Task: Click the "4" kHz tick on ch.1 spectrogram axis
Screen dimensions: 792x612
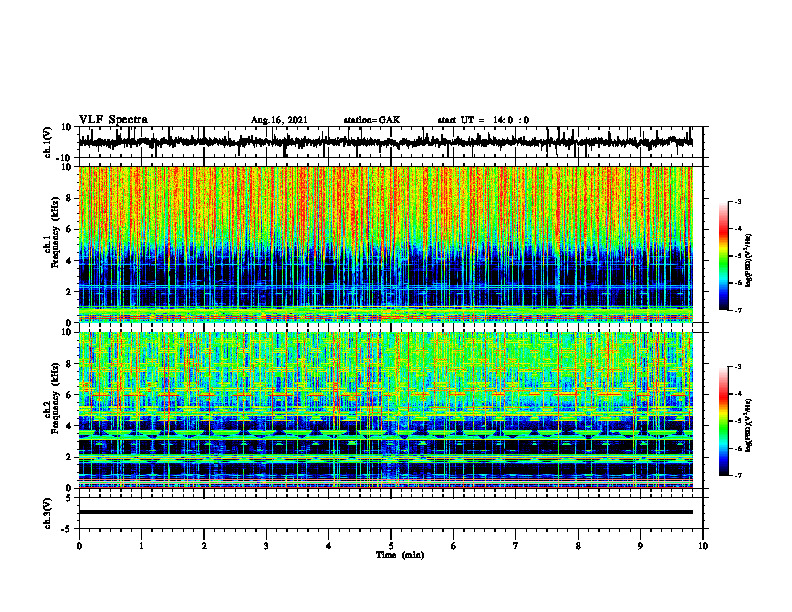Action: click(x=69, y=261)
